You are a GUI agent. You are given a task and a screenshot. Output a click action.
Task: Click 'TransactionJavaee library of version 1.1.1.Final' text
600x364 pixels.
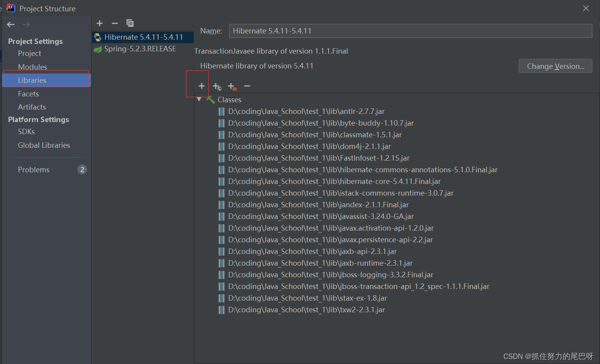(x=271, y=51)
